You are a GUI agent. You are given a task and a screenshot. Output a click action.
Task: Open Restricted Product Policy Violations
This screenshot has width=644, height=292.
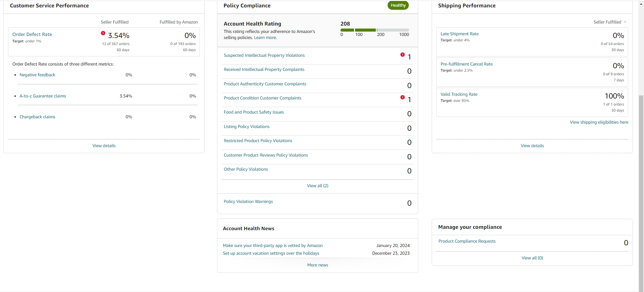tap(258, 141)
